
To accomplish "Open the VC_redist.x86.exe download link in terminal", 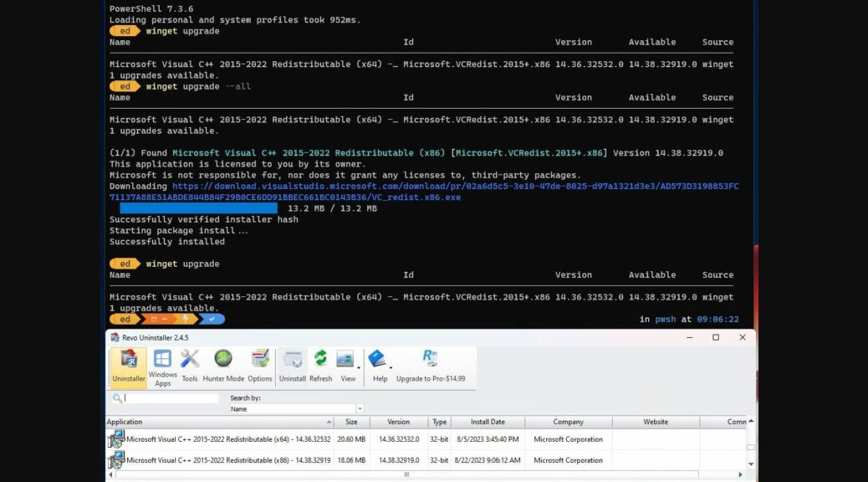I will pos(424,192).
